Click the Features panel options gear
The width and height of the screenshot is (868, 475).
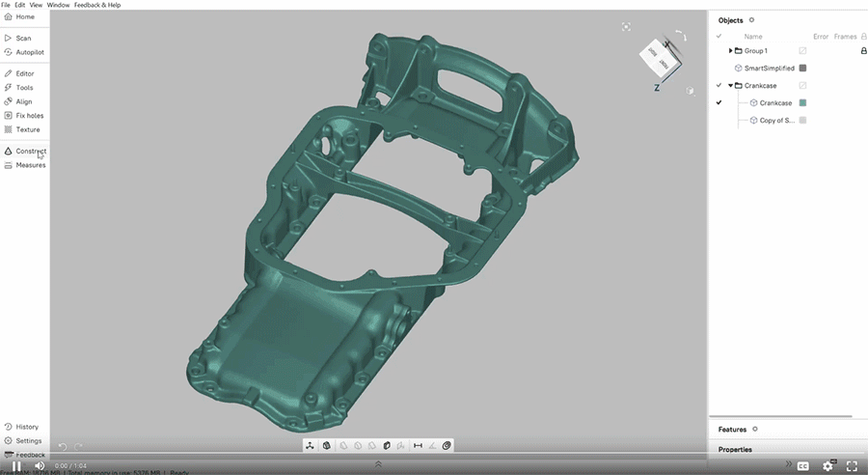(x=755, y=429)
